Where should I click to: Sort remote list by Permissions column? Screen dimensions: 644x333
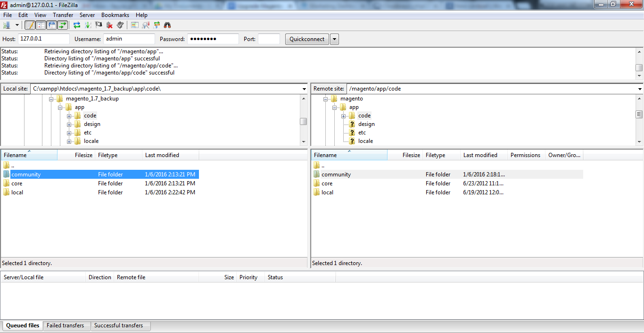coord(527,155)
